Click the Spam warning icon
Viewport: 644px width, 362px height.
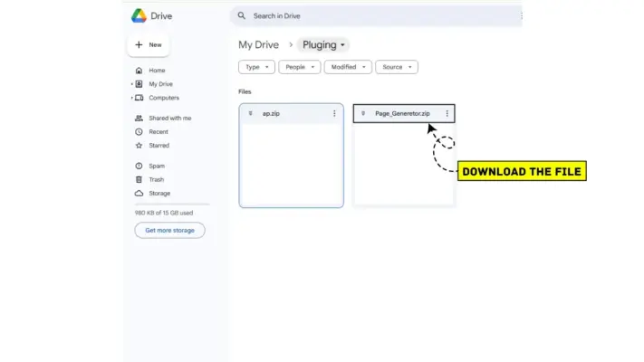139,166
